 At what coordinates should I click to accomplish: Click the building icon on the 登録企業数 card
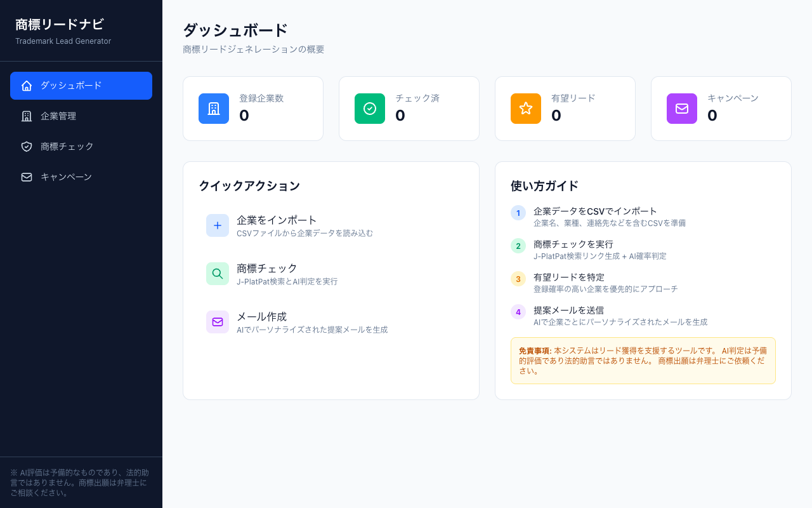[214, 109]
